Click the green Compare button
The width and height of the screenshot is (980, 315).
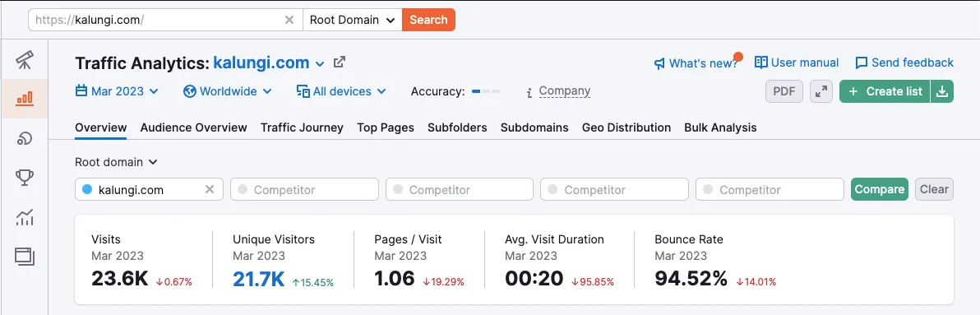880,189
